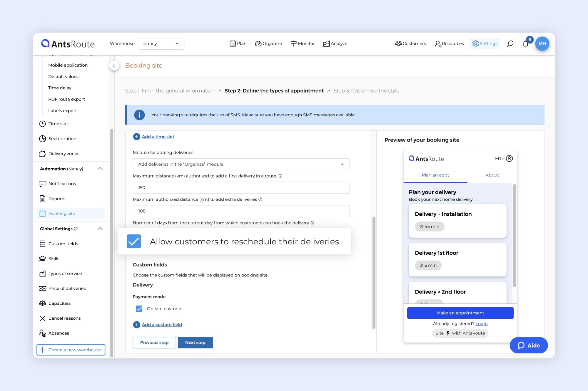Switch to the About tab in preview
This screenshot has width=588, height=391.
point(492,175)
